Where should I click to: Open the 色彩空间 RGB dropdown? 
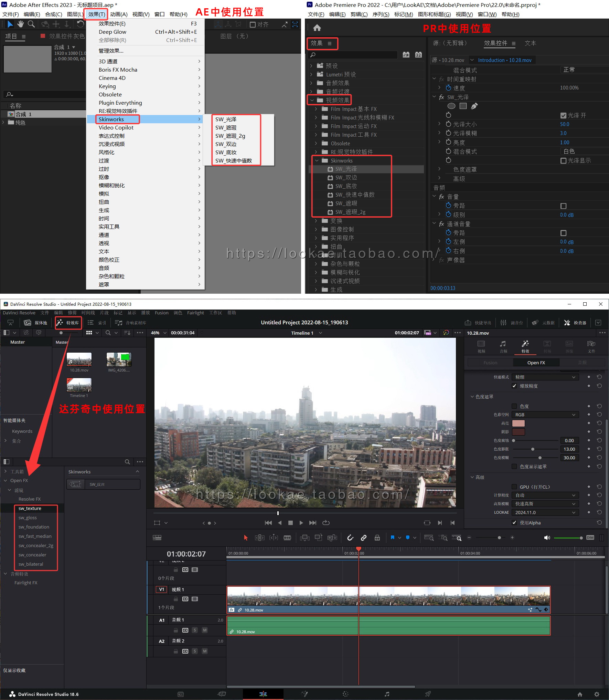tap(545, 415)
